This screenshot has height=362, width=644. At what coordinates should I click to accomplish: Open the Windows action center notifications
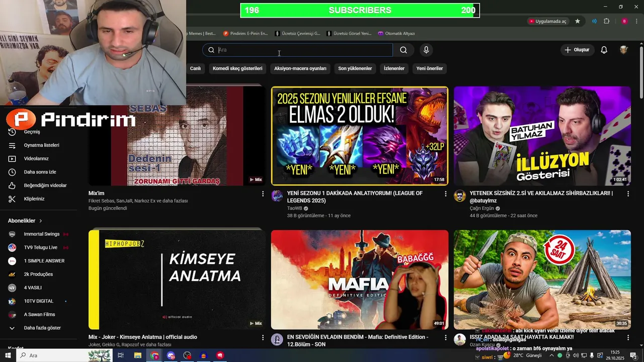633,355
